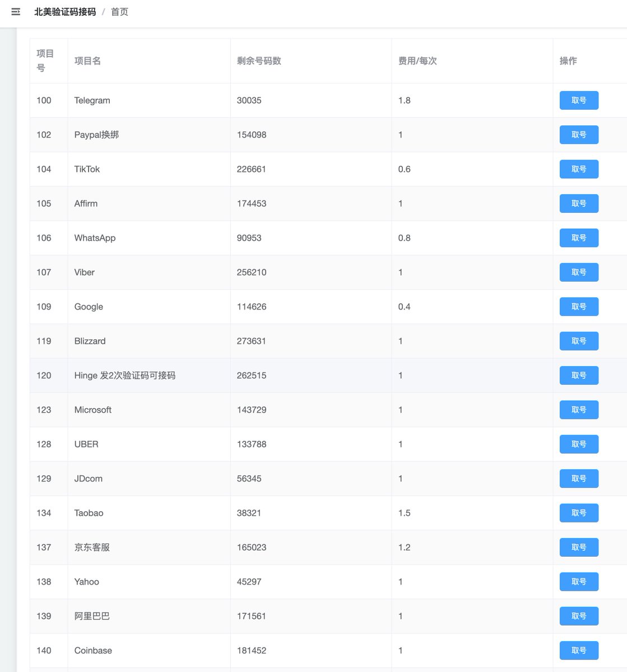
Task: Click 取号 button for Yahoo
Action: point(579,582)
